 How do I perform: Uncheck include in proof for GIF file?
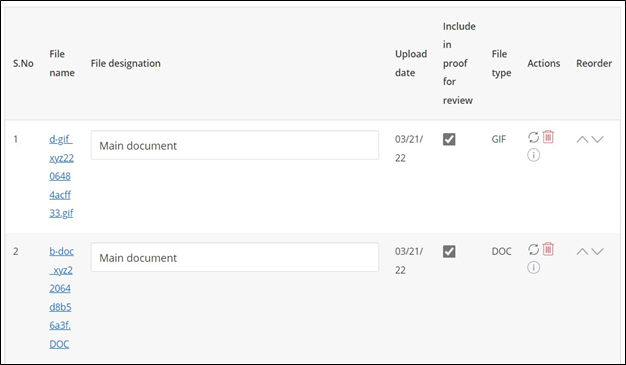pos(449,139)
